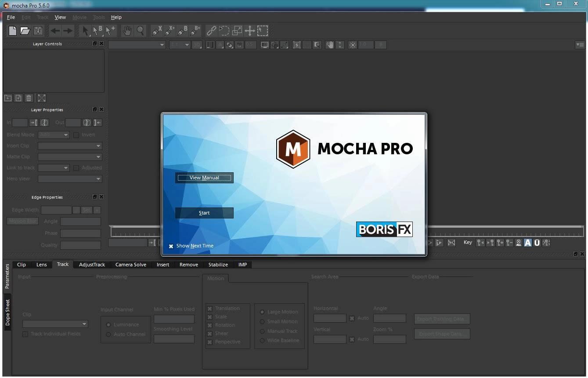
Task: Select the Pick arrow tool
Action: click(86, 31)
